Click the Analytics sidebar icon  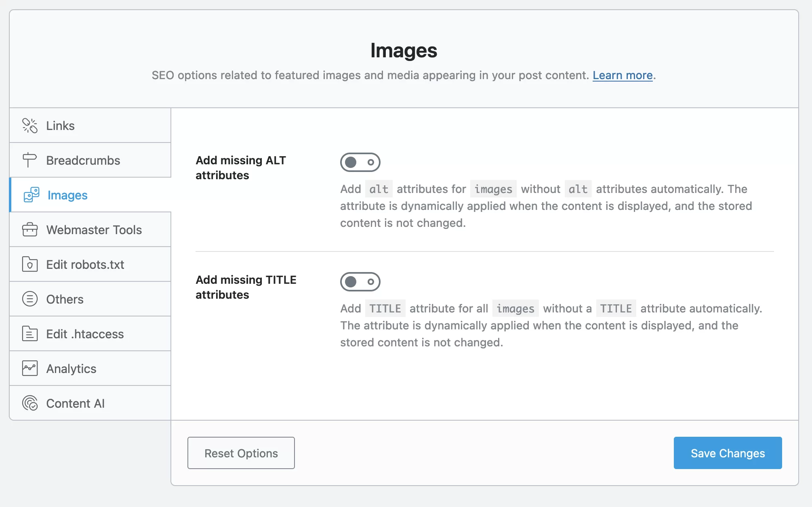coord(30,367)
